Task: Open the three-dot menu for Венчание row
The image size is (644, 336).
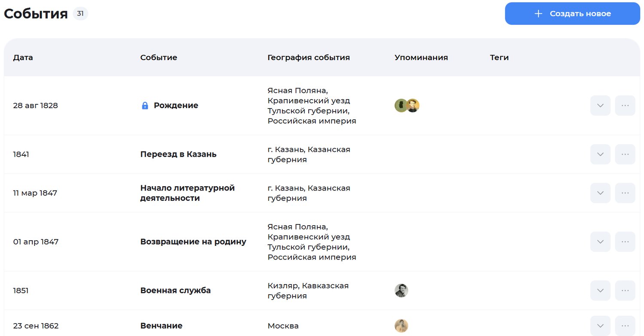Action: click(625, 326)
